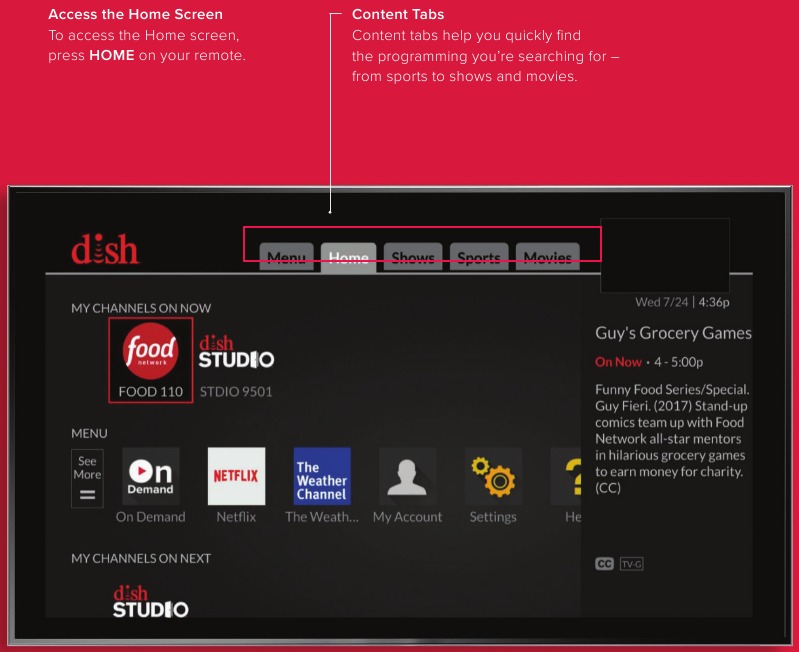
Task: Open the On Demand tile
Action: [x=151, y=476]
